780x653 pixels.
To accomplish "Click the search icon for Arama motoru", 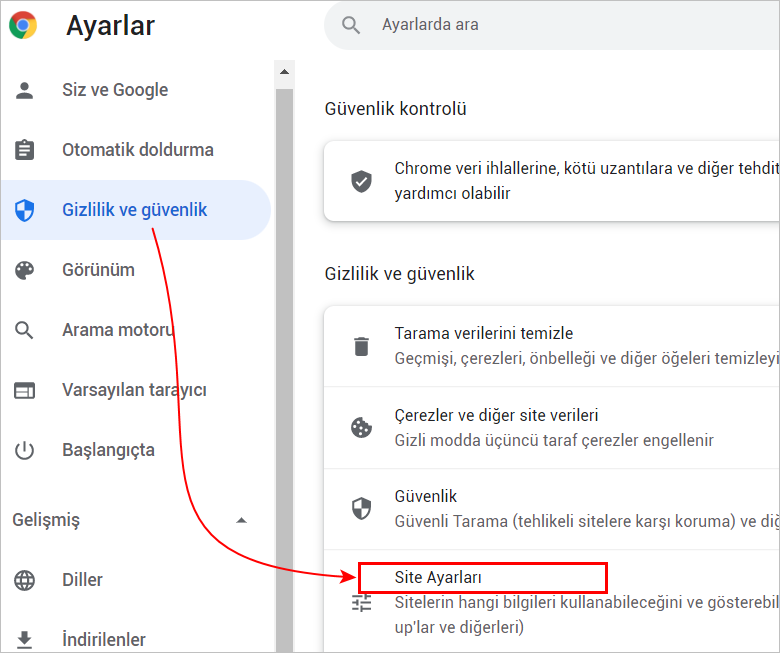I will 24,330.
